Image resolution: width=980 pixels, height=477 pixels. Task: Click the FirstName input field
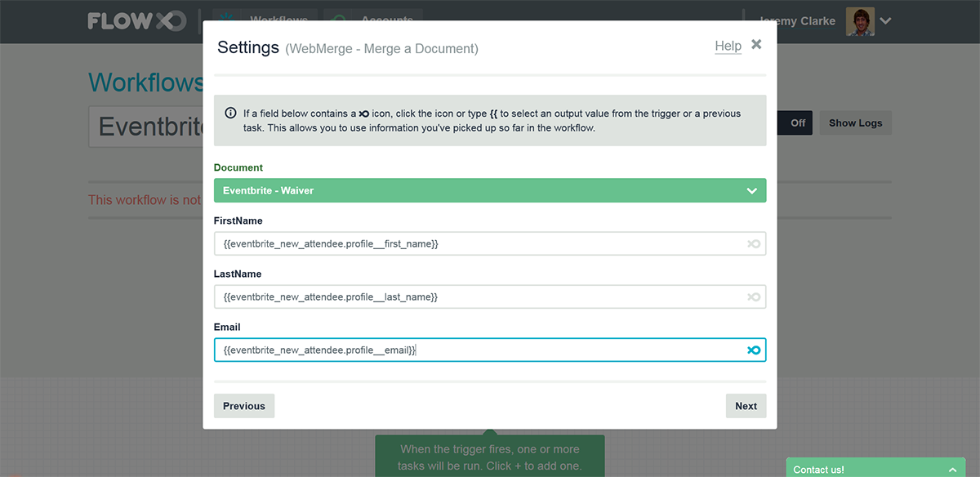pyautogui.click(x=490, y=243)
